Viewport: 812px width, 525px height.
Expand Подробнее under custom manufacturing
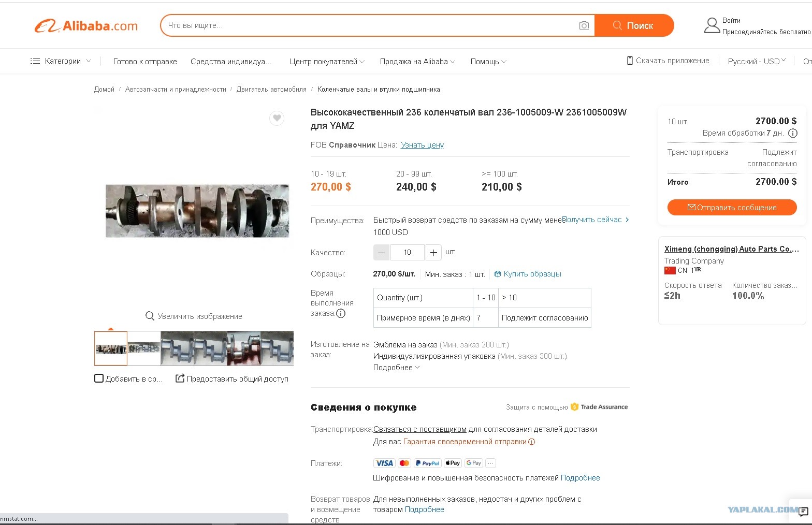coord(397,368)
